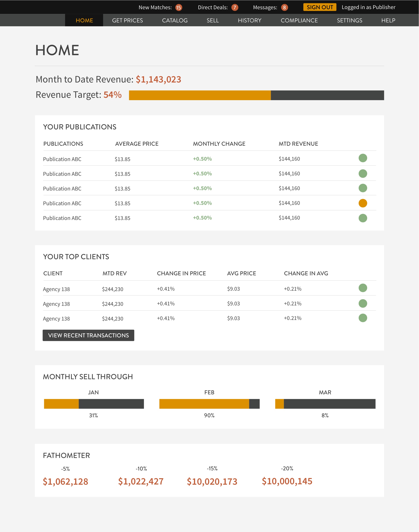Click the first Agency 138 row's status dot

click(363, 288)
